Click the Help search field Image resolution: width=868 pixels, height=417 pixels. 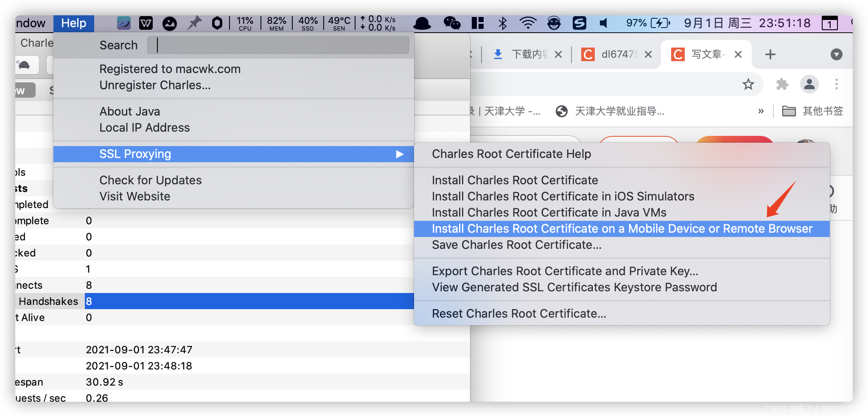pyautogui.click(x=278, y=45)
